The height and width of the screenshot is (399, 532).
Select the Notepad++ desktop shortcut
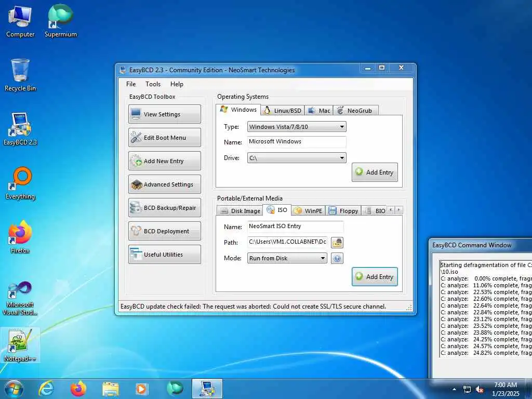click(x=20, y=345)
